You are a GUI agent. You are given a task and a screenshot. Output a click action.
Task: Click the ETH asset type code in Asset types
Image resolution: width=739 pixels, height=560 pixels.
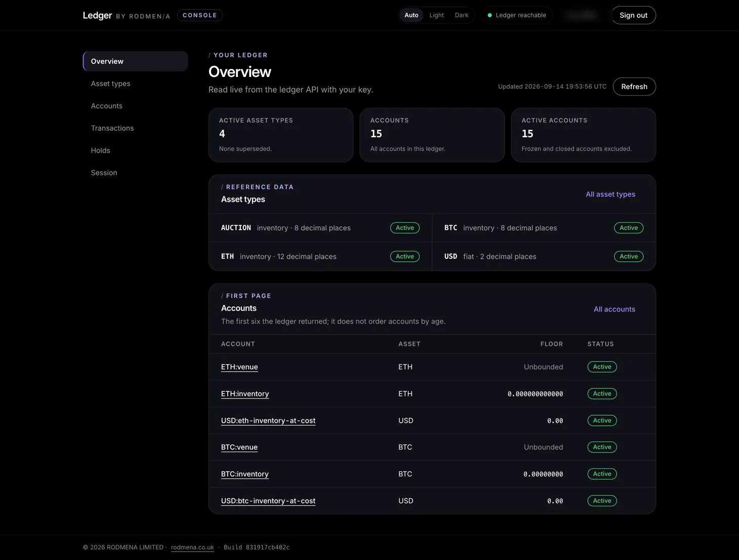click(227, 257)
